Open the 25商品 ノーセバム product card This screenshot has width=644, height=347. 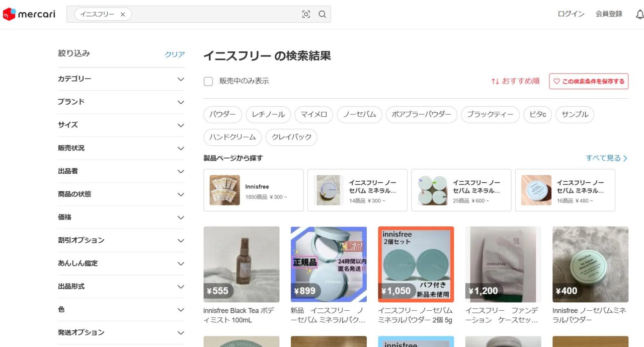click(x=461, y=190)
